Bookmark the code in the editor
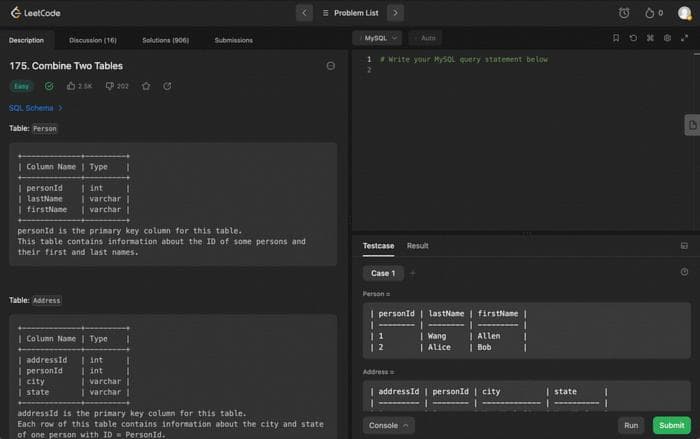The height and width of the screenshot is (439, 700). pyautogui.click(x=616, y=37)
